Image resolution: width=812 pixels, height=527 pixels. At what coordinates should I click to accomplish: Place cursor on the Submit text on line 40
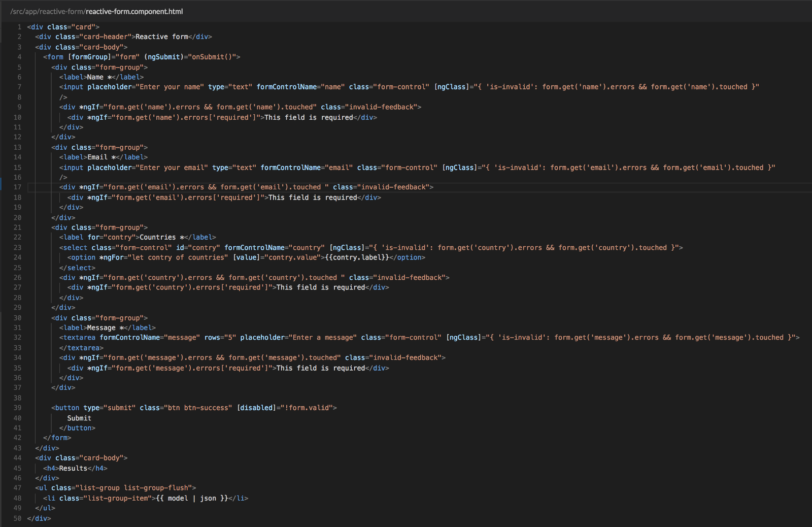coord(79,418)
